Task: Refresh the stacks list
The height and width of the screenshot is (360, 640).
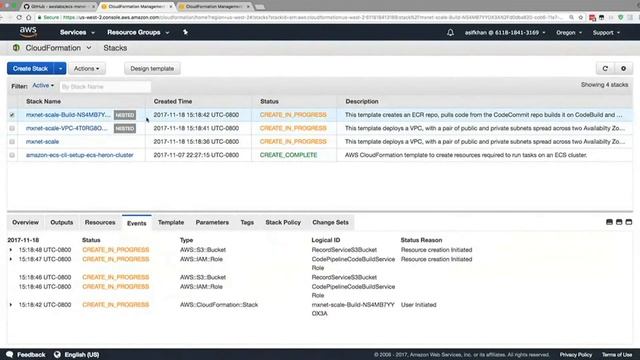Action: tap(605, 69)
